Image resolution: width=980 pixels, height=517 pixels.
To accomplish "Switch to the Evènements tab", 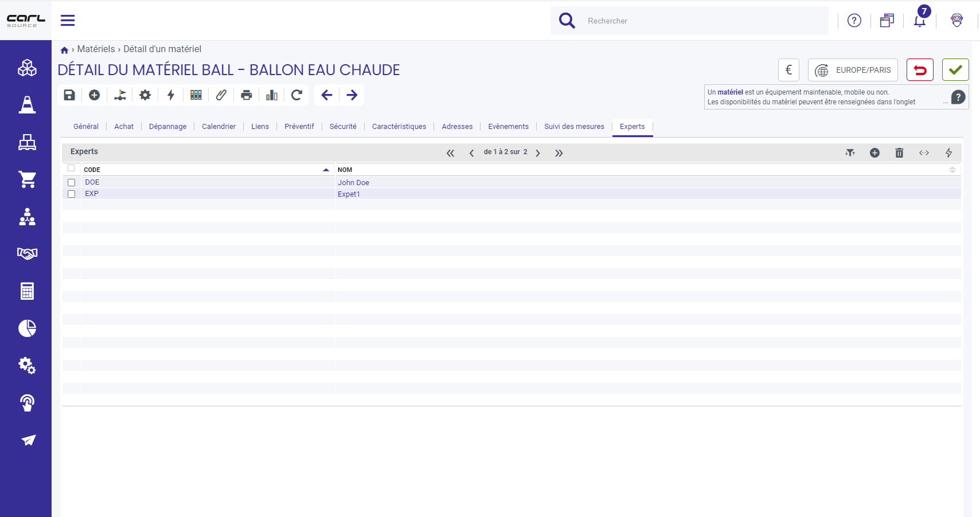I will [x=508, y=127].
